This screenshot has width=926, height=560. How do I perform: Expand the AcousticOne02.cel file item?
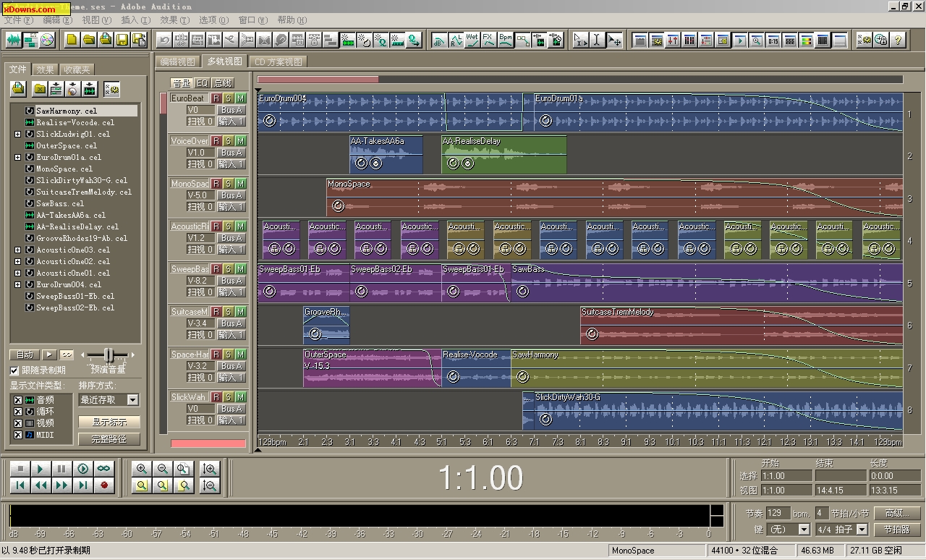(x=17, y=261)
